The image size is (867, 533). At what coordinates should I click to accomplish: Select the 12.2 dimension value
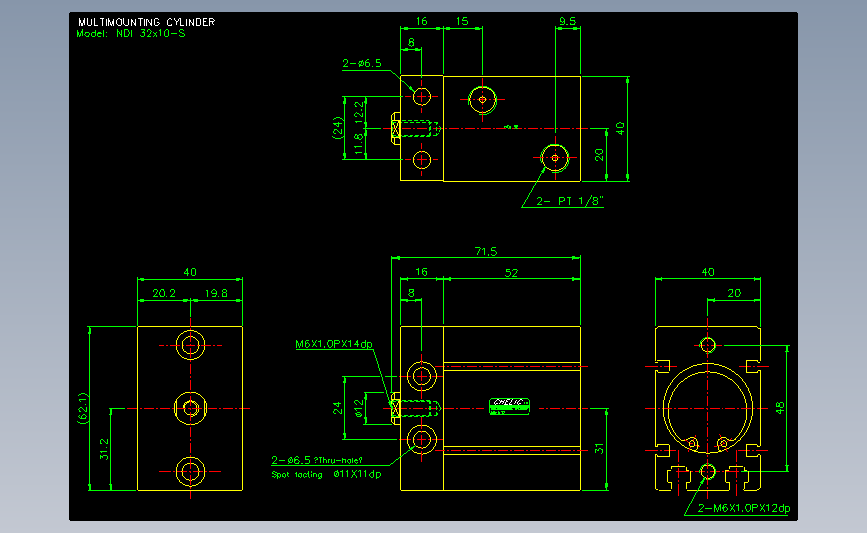pos(359,112)
